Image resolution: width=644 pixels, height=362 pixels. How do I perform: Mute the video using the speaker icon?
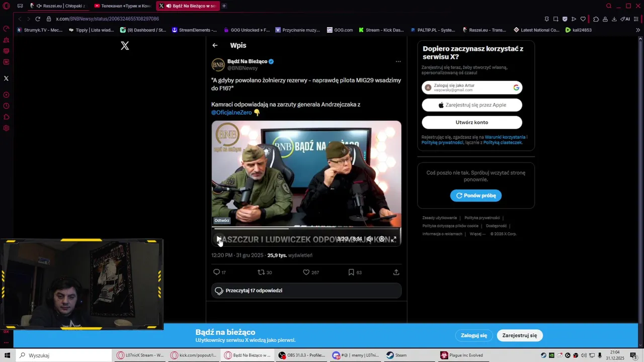(369, 239)
